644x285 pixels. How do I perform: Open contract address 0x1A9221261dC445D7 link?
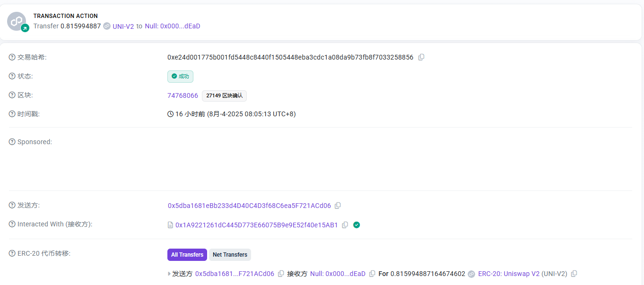point(256,225)
